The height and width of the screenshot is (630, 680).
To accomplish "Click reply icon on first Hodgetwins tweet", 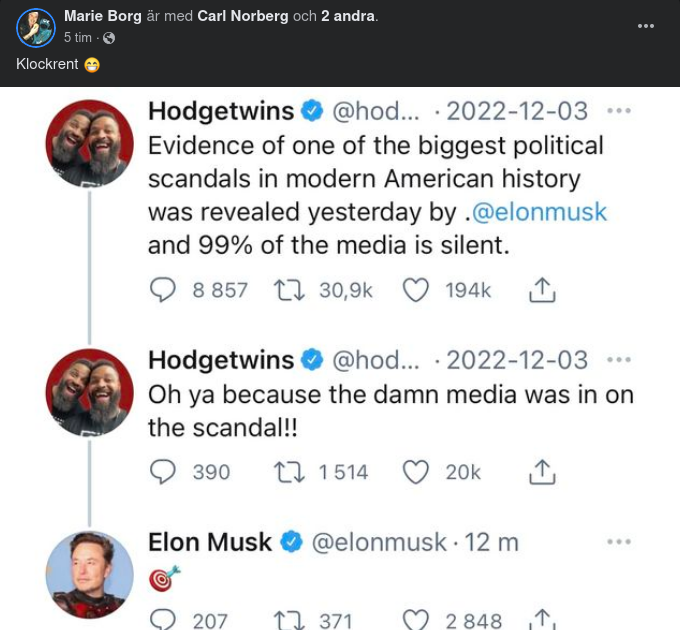I will [x=163, y=290].
